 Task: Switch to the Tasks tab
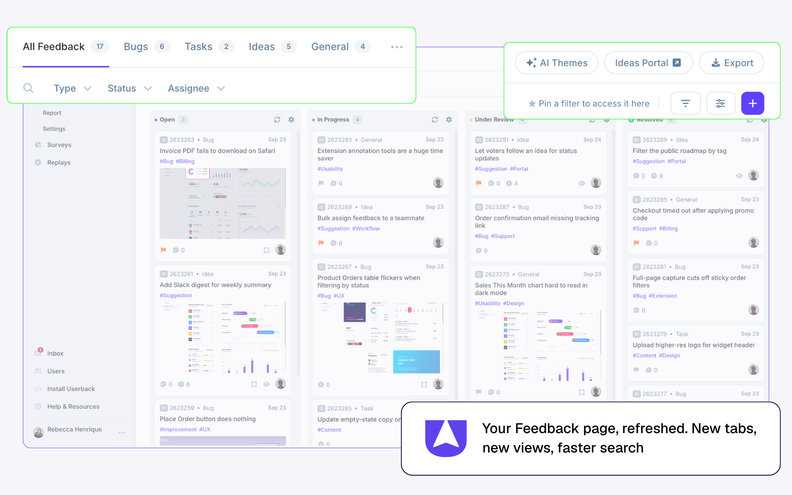pyautogui.click(x=209, y=47)
